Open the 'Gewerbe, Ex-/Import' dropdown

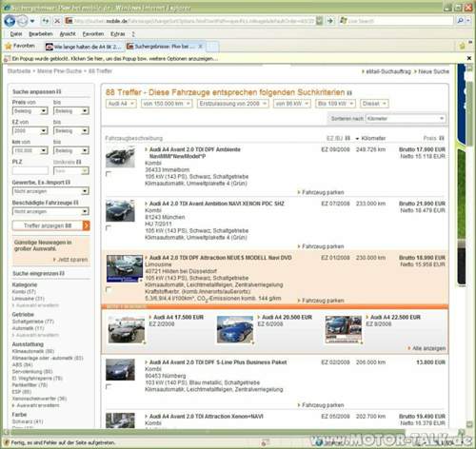[50, 191]
